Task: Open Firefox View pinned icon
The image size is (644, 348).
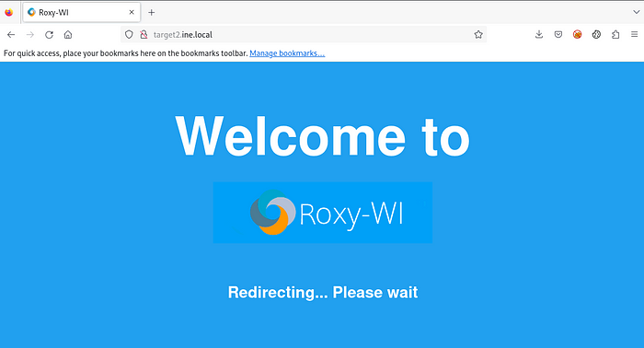Action: (8, 12)
